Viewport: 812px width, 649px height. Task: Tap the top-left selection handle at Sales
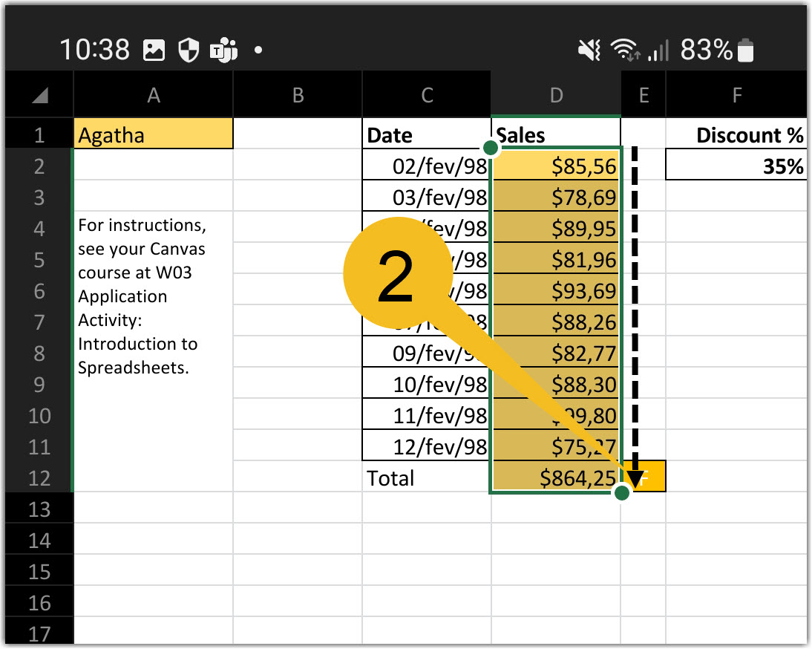(x=491, y=148)
